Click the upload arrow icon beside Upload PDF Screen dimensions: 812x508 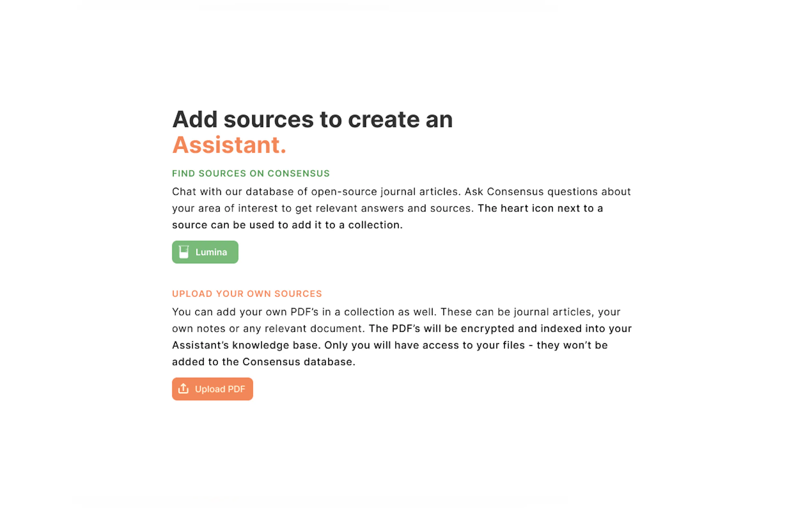pyautogui.click(x=183, y=389)
